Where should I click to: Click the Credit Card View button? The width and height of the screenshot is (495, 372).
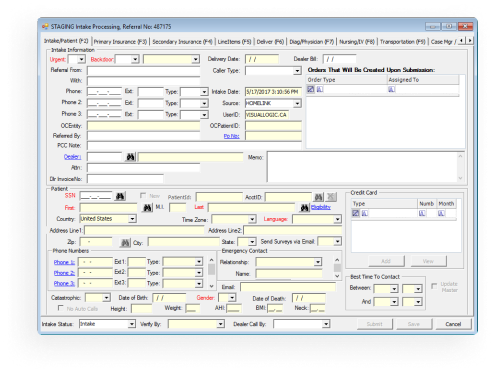click(428, 261)
